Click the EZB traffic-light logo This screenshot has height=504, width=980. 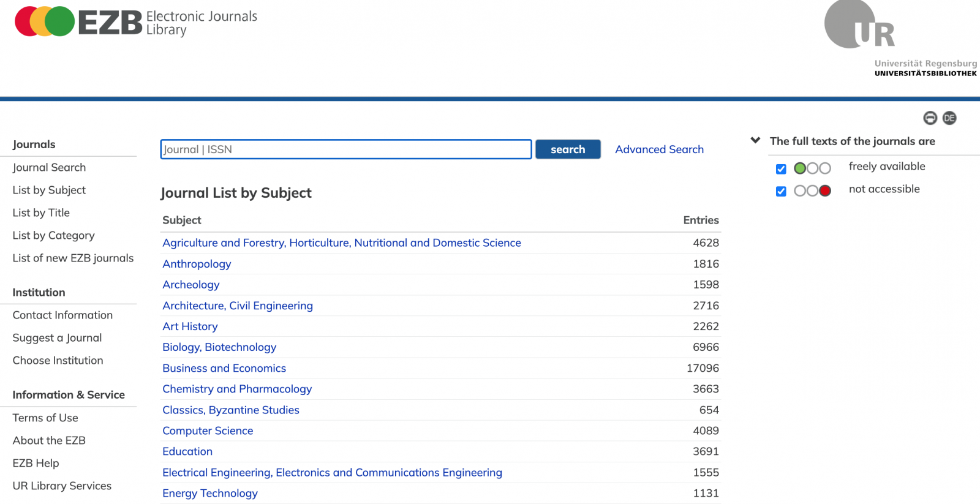(x=45, y=22)
